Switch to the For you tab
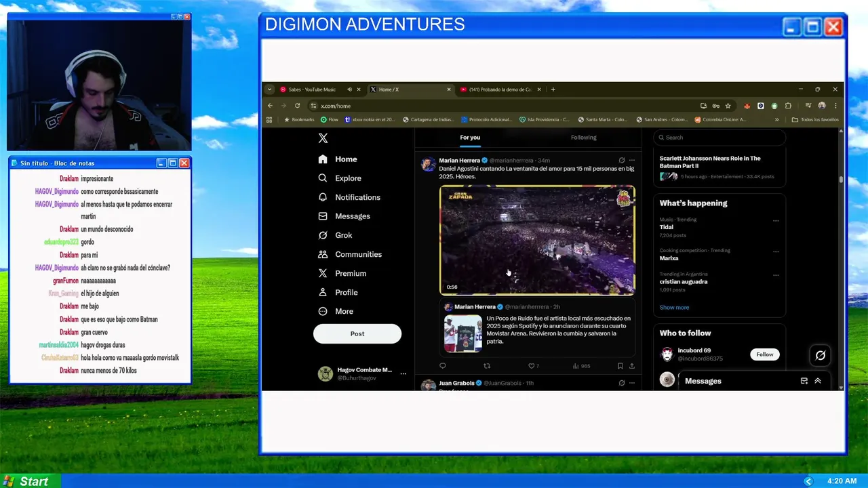Viewport: 868px width, 488px height. tap(470, 138)
